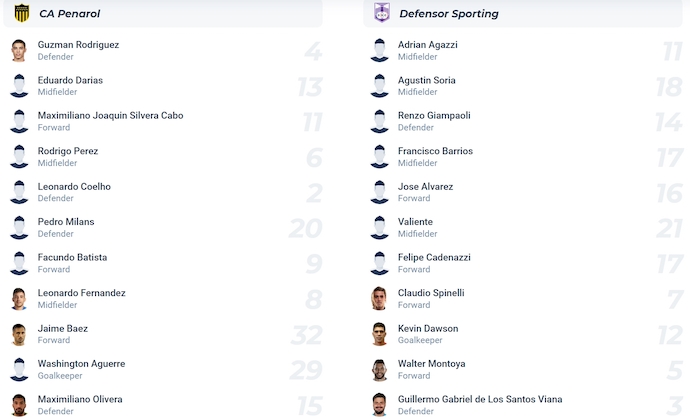Open Rodrigo Perez's player profile
The height and width of the screenshot is (420, 690).
tap(68, 151)
